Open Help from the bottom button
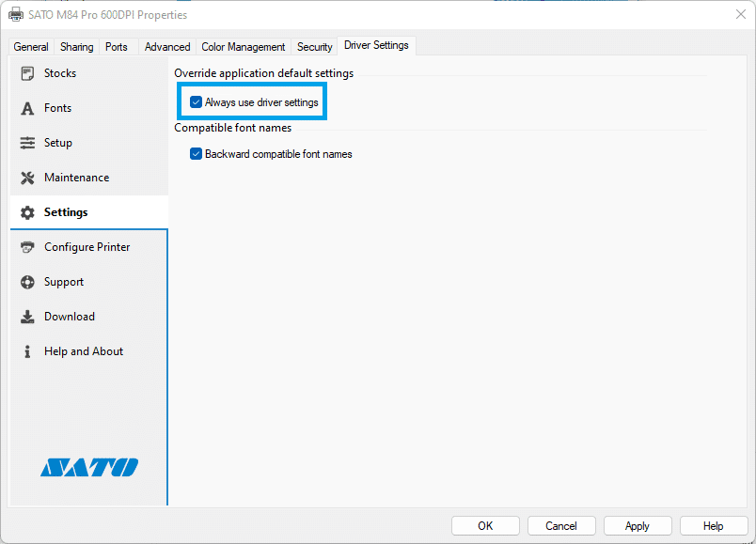Viewport: 756px width, 544px height. (x=713, y=526)
